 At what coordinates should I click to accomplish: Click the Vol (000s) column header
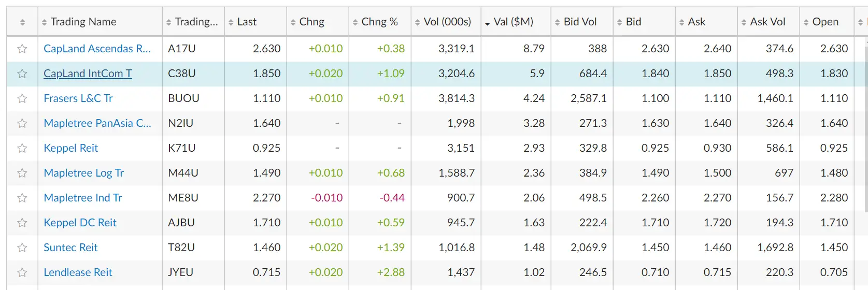pos(447,22)
